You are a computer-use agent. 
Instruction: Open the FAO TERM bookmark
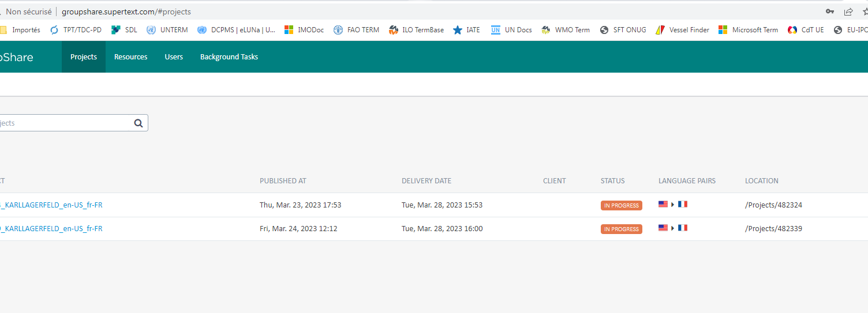pos(357,30)
